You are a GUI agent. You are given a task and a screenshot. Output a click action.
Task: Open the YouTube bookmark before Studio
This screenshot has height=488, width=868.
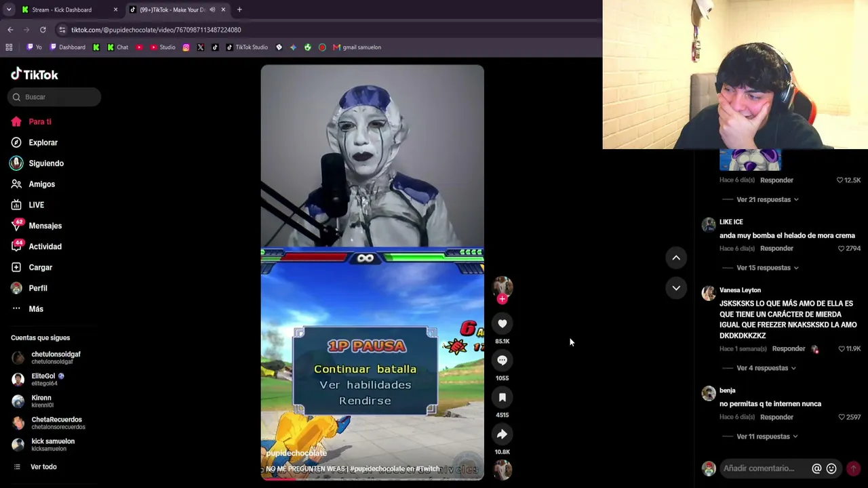139,47
